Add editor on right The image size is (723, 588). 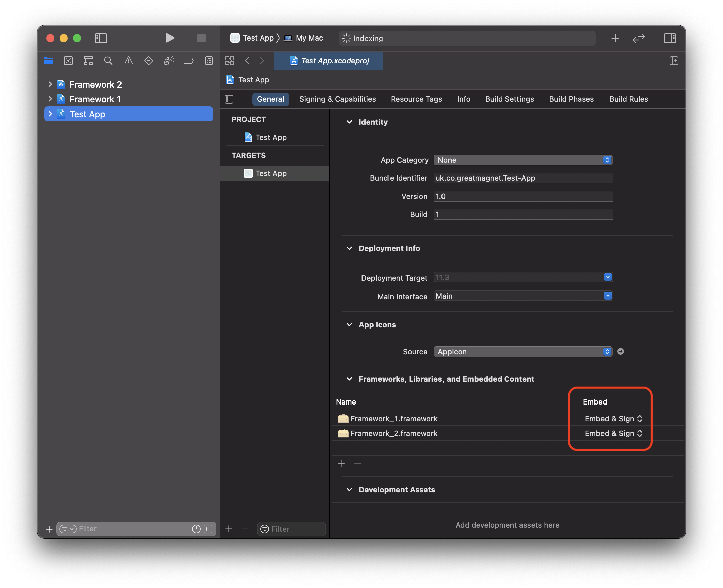[x=674, y=61]
